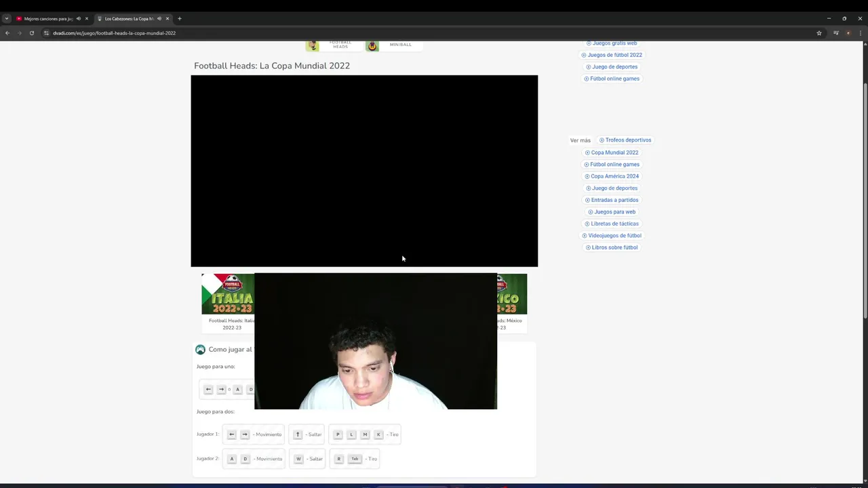The width and height of the screenshot is (868, 488).
Task: Open the first Fútbol online games link
Action: (x=612, y=79)
